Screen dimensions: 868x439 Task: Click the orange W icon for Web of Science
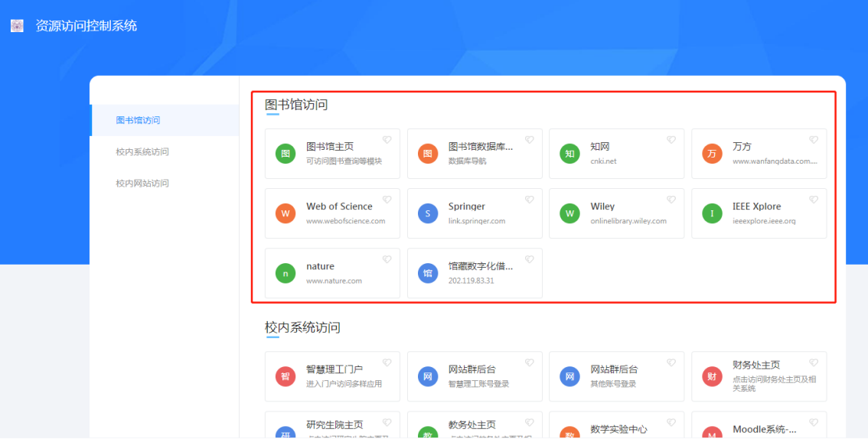pyautogui.click(x=286, y=213)
